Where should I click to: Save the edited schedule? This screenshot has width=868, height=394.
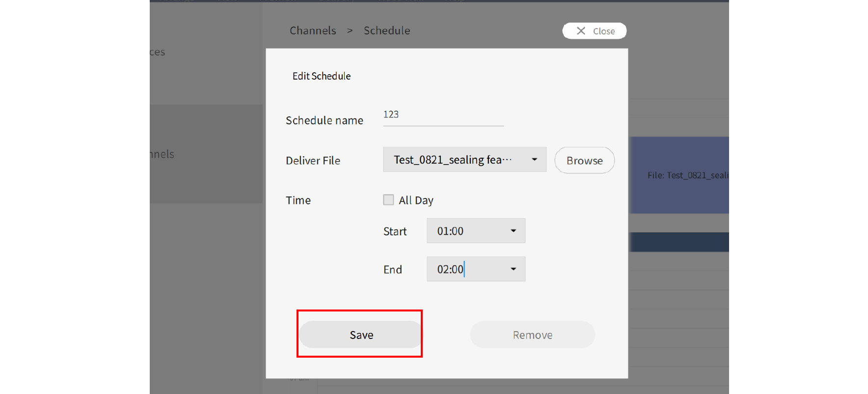click(361, 335)
